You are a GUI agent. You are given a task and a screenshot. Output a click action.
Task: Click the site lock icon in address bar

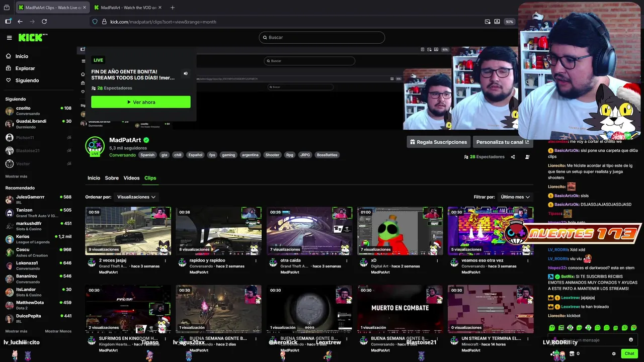pos(104,22)
